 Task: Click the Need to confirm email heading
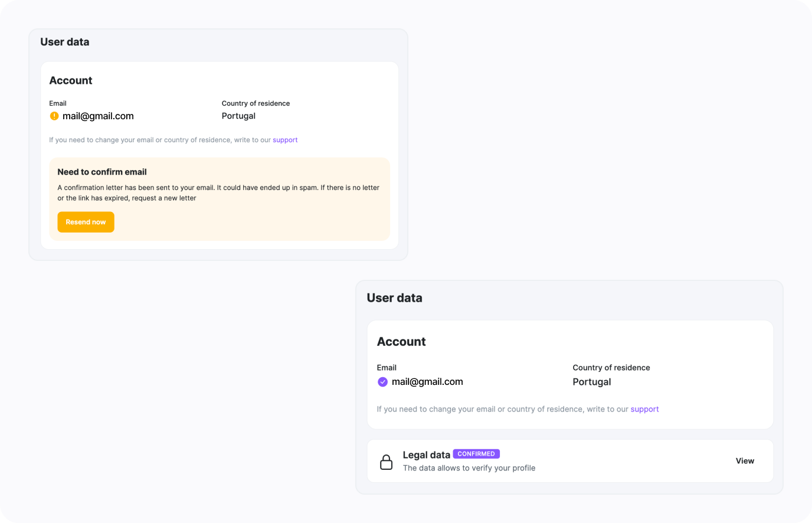click(x=102, y=172)
